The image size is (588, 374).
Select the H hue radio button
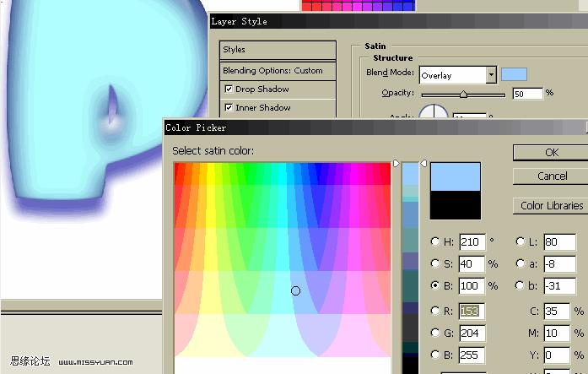(x=435, y=242)
